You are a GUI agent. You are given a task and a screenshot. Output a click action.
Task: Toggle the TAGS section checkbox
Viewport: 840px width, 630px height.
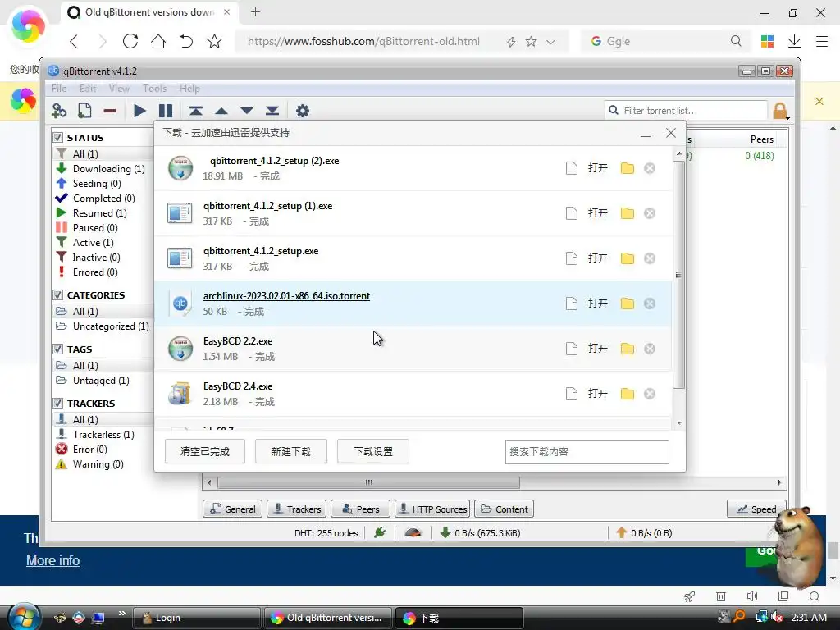[x=58, y=349]
